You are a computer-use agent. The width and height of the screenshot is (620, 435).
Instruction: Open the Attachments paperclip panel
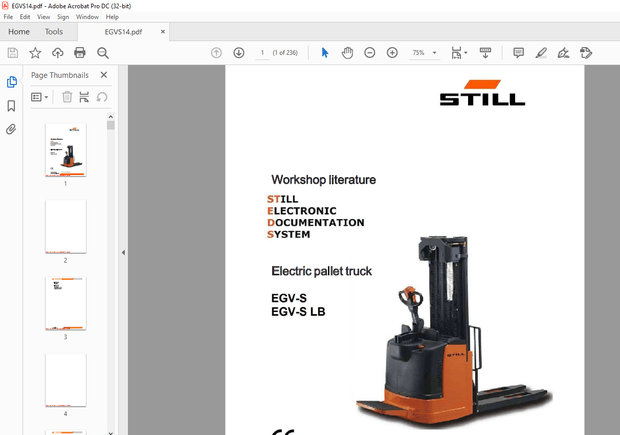click(11, 129)
